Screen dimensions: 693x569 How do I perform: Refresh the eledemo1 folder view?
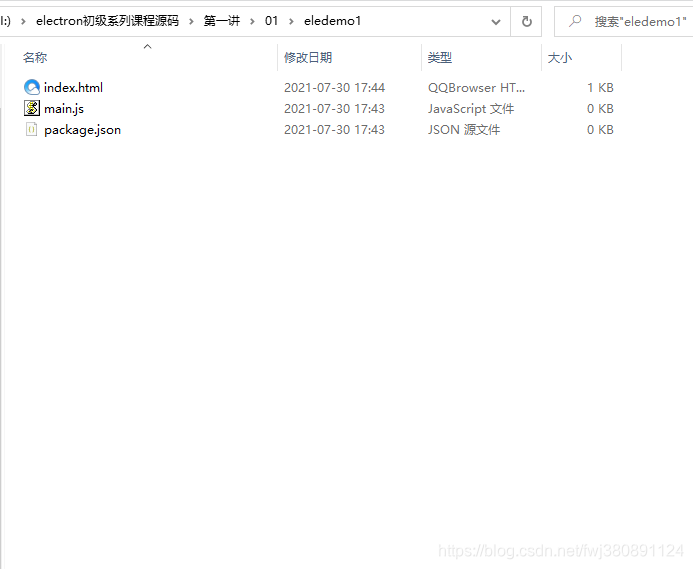[x=526, y=21]
